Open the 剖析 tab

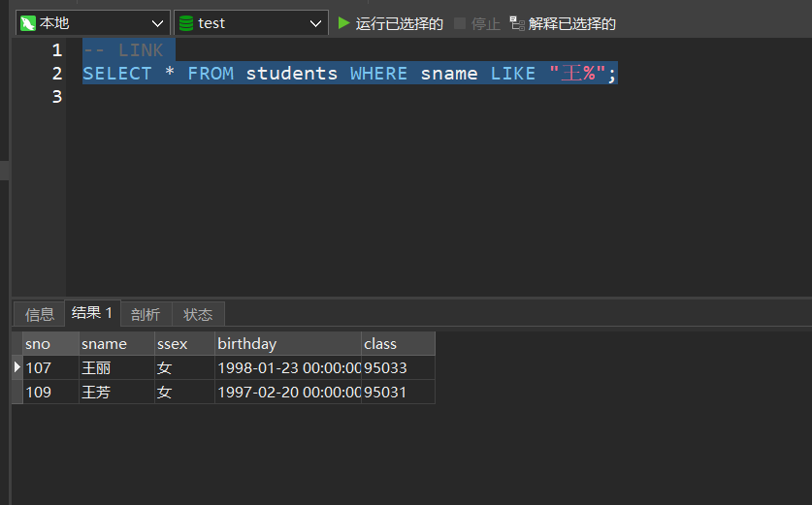pos(146,314)
